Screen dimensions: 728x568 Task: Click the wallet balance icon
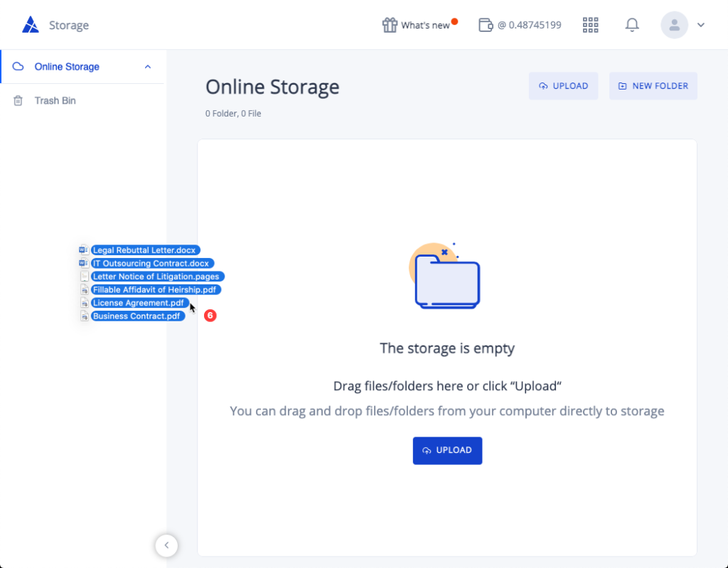(x=486, y=25)
